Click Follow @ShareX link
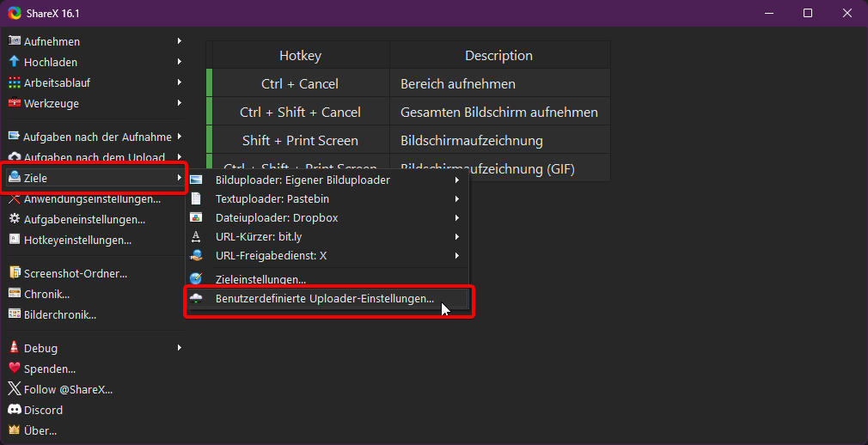Viewport: 868px width, 445px height. (68, 389)
